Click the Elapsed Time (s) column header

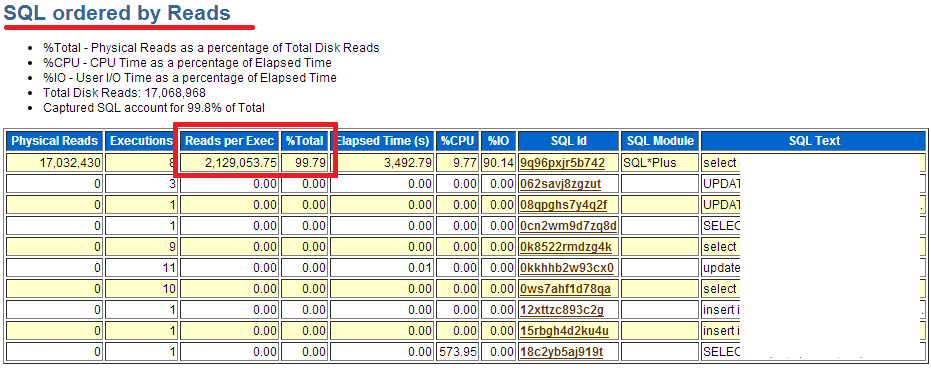[x=382, y=141]
